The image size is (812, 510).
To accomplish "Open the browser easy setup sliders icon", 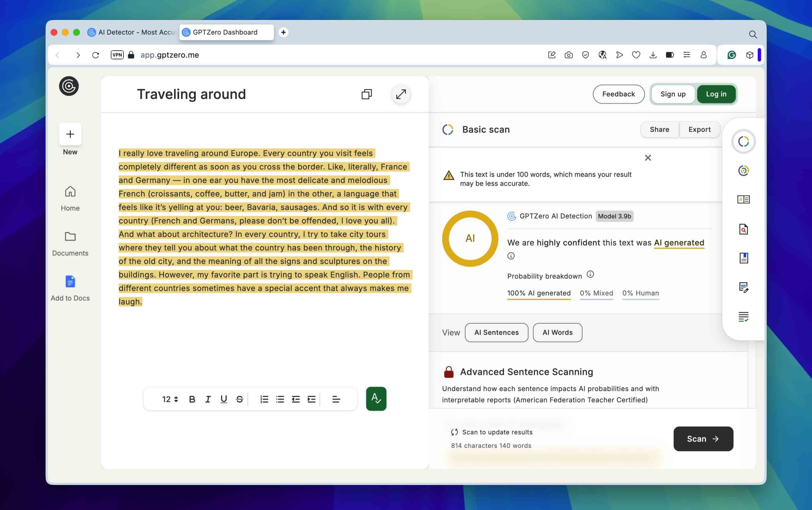I will (687, 55).
